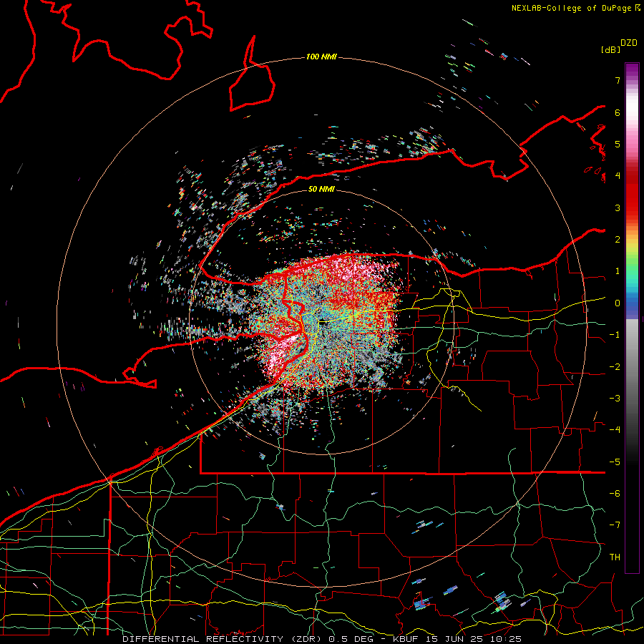Click the -3 dB value on color scale

click(615, 399)
